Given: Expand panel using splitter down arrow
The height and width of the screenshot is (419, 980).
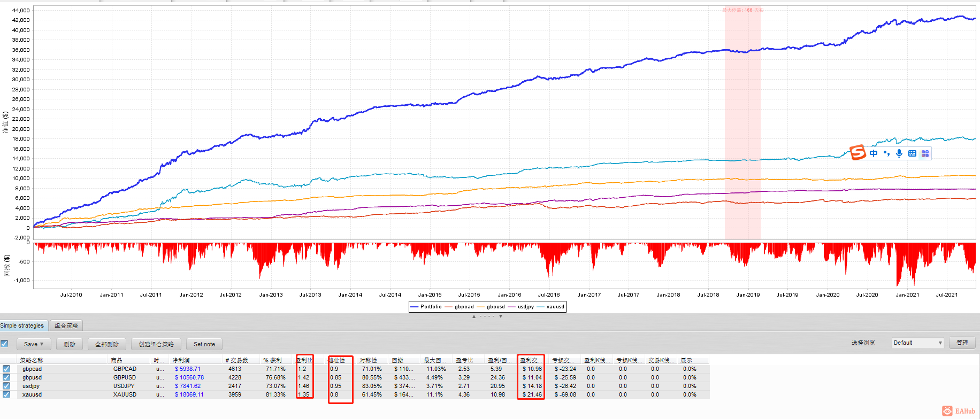Looking at the screenshot, I should coord(501,316).
